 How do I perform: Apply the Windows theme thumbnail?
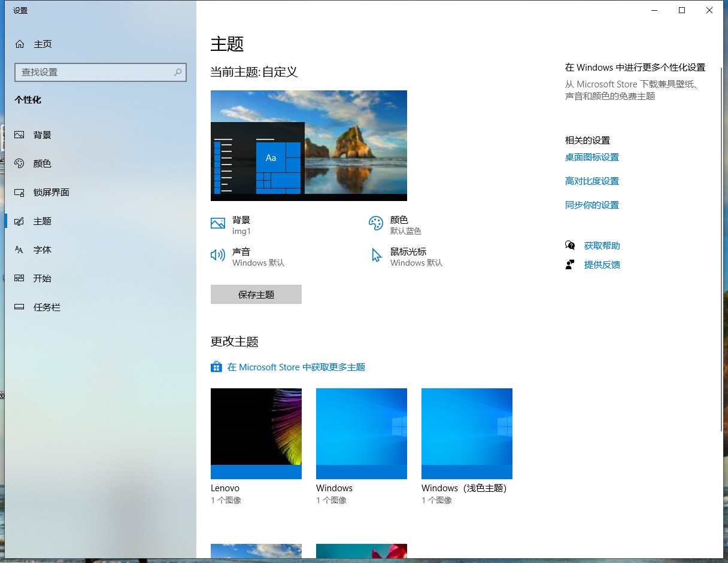click(362, 434)
